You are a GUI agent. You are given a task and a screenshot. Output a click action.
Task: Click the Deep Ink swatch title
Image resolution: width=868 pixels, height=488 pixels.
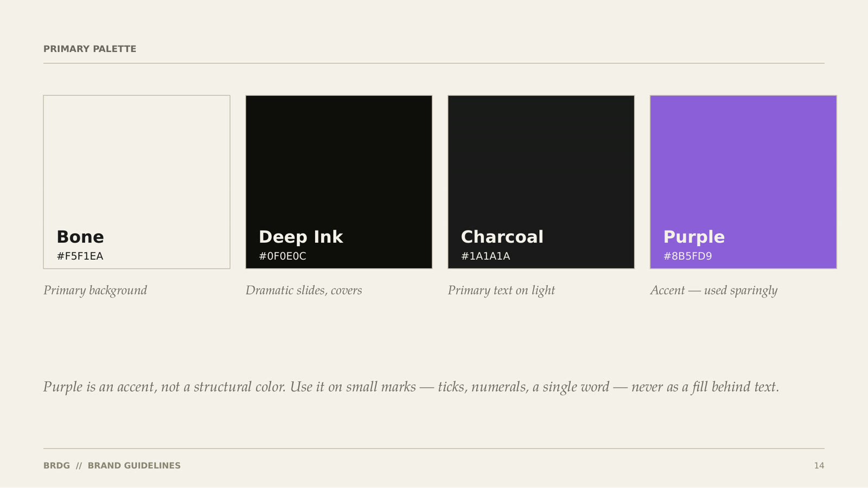click(x=301, y=237)
